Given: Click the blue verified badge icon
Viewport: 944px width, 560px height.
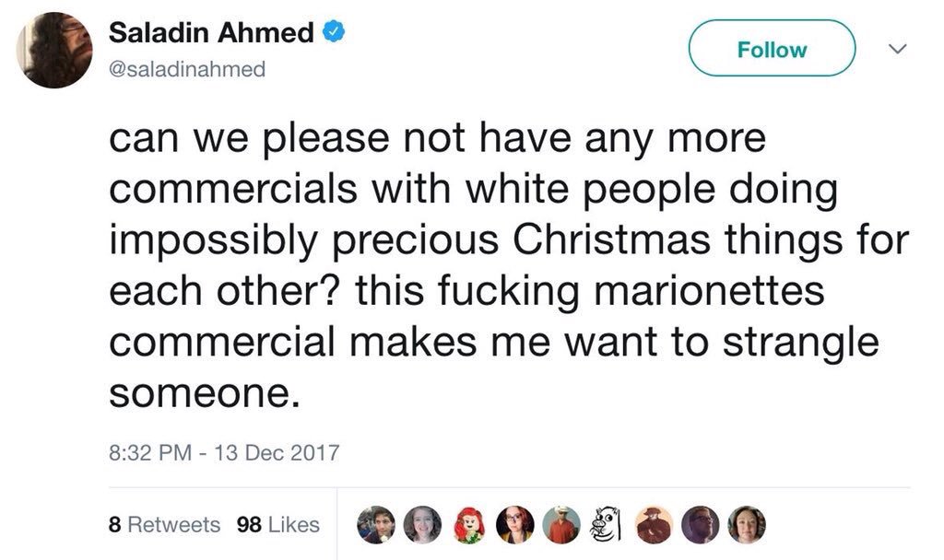Looking at the screenshot, I should click(334, 33).
